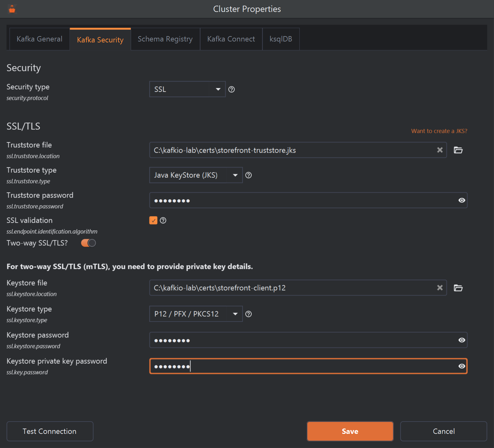Open help for Keystore type
Viewport: 494px width, 448px height.
click(x=249, y=314)
